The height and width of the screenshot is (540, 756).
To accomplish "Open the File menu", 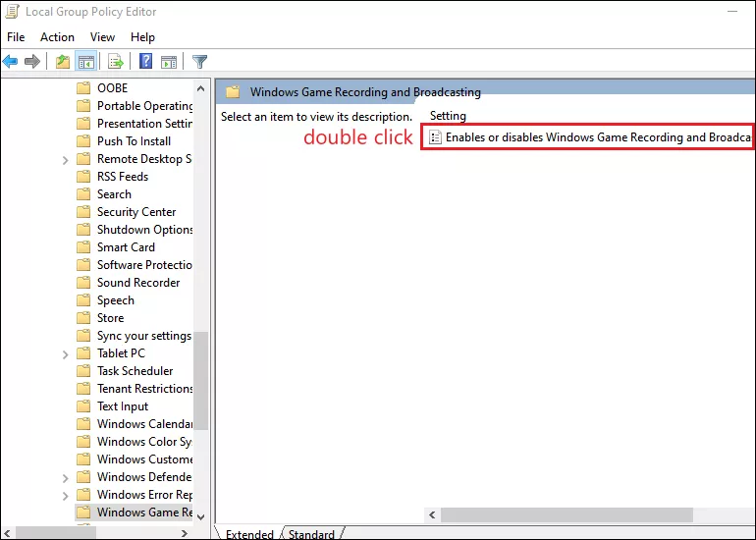I will tap(16, 37).
